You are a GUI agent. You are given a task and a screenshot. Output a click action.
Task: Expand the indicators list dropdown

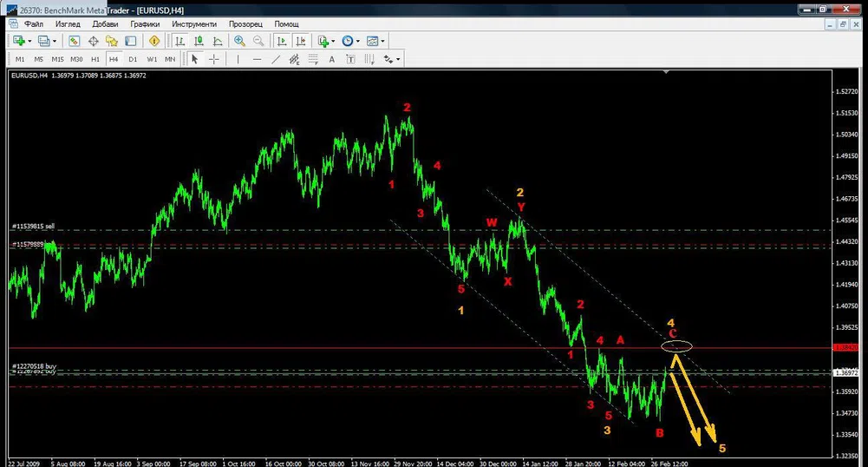point(333,41)
